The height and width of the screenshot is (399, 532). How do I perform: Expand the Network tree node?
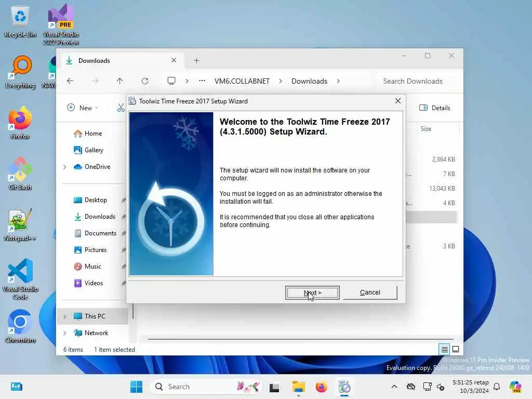65,333
